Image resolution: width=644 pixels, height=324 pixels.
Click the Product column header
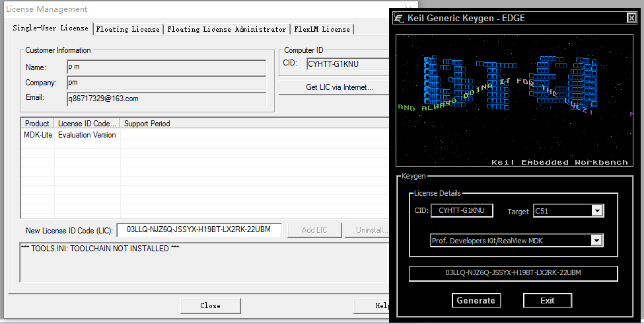[38, 124]
